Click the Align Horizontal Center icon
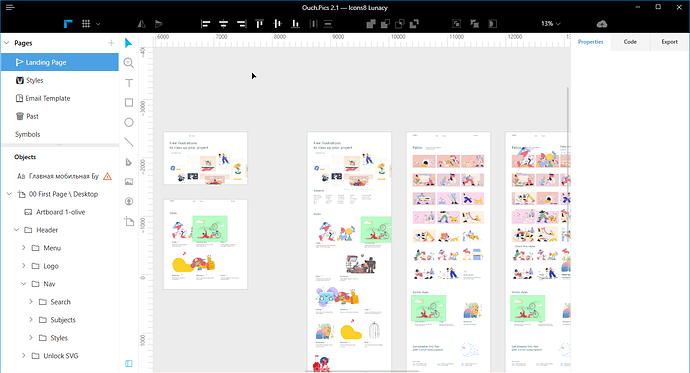 tap(224, 24)
